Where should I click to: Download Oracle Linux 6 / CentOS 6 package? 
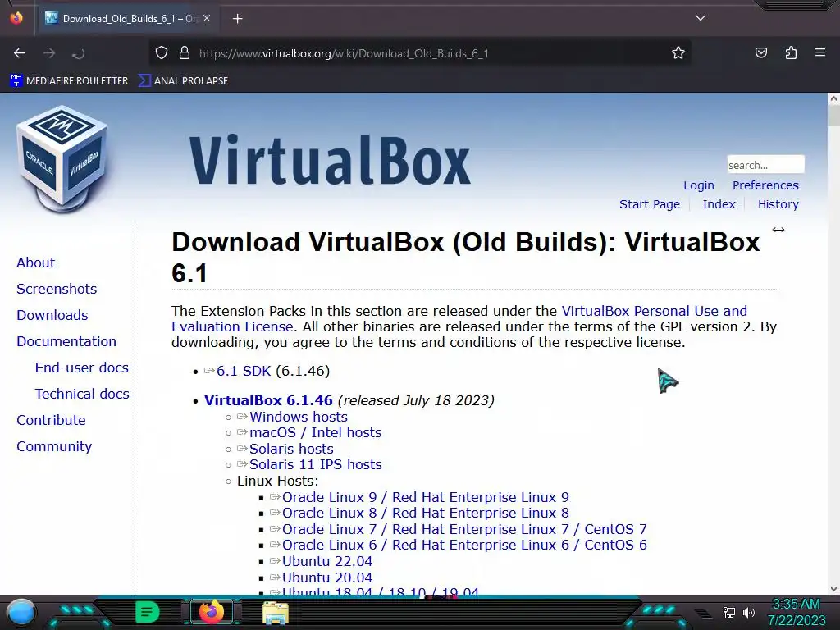click(464, 546)
